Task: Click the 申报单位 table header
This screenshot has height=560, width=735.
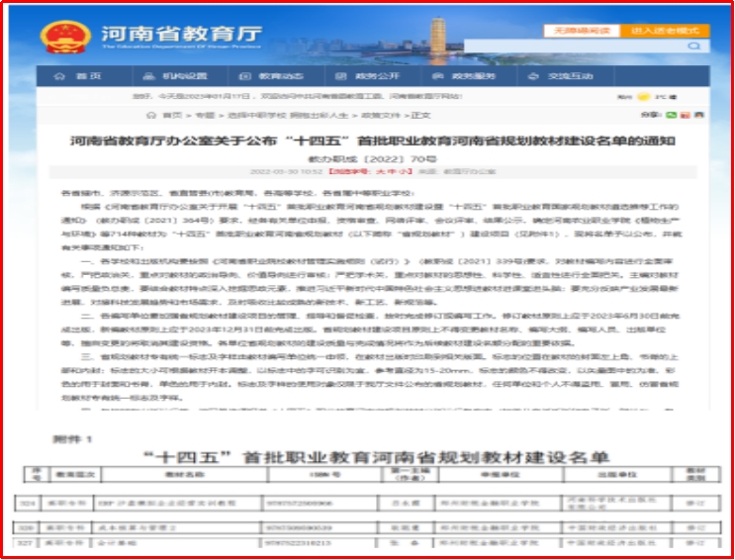Action: click(501, 475)
